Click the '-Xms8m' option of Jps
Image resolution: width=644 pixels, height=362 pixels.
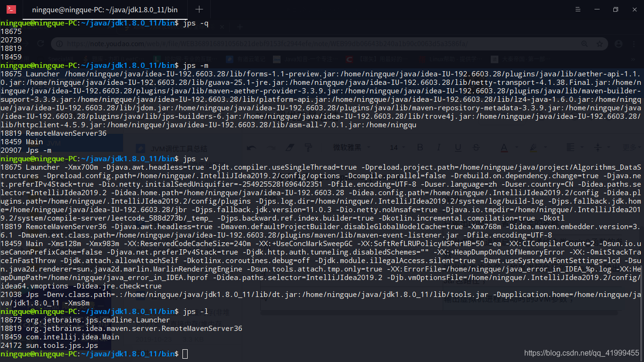click(76, 303)
